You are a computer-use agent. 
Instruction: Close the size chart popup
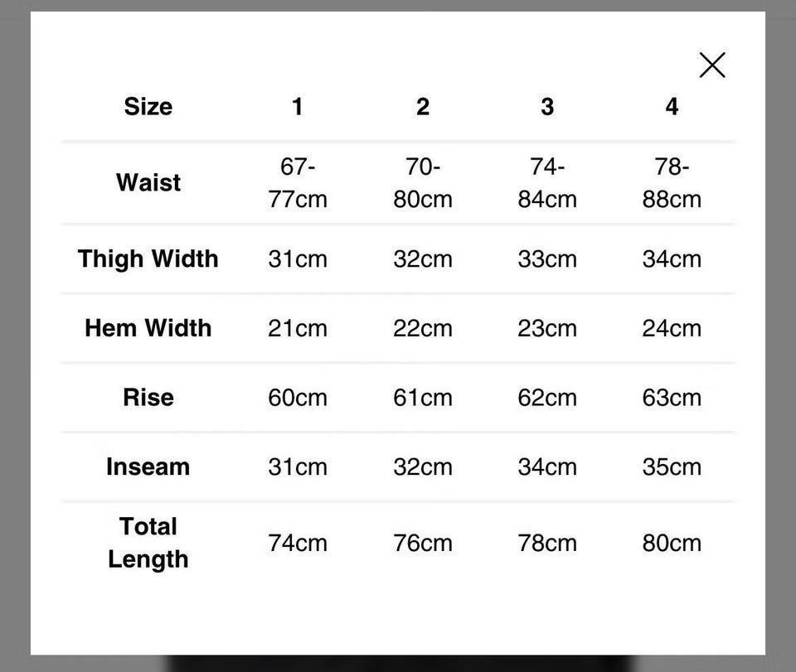coord(712,65)
